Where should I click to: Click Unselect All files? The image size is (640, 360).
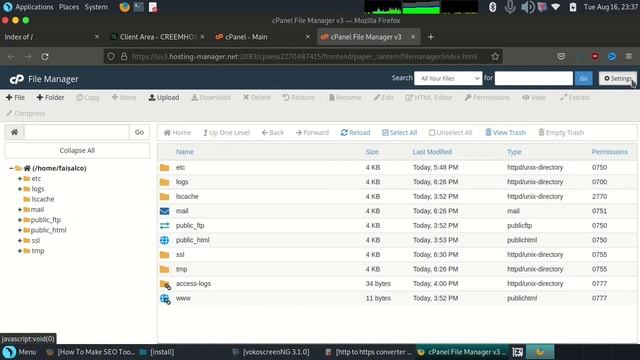pos(451,133)
